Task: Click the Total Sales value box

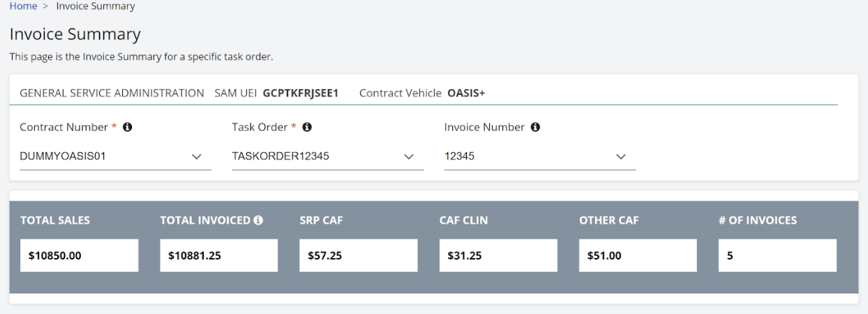Action: (x=79, y=255)
